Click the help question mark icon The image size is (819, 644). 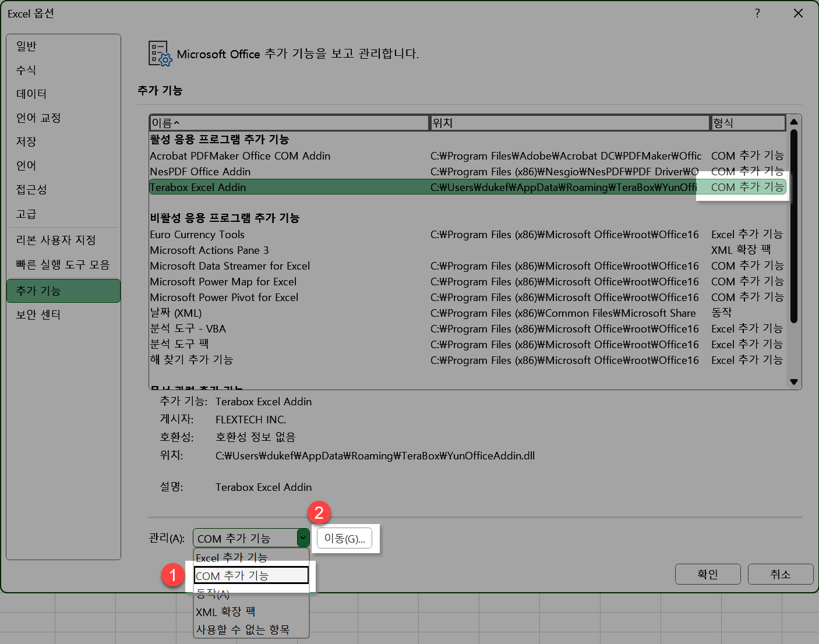(x=757, y=13)
